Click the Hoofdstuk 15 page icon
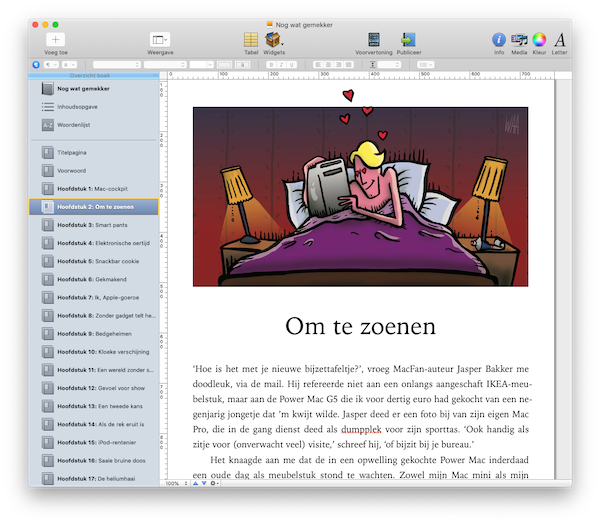This screenshot has height=524, width=600. pos(48,442)
